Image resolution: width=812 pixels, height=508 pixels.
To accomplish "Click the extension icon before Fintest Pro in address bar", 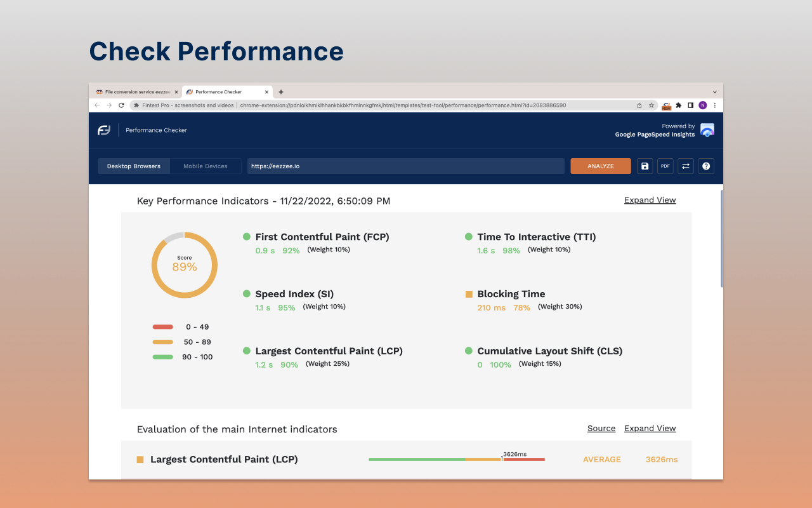I will pyautogui.click(x=136, y=105).
